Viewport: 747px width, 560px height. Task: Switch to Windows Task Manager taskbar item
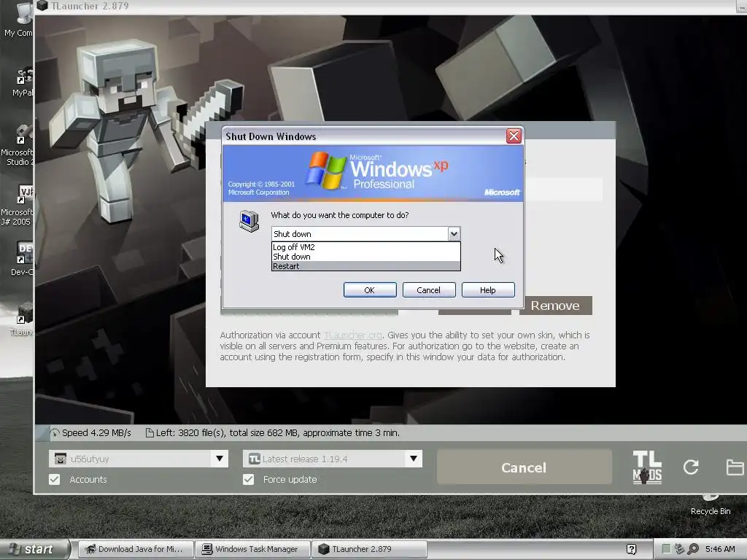tap(253, 549)
